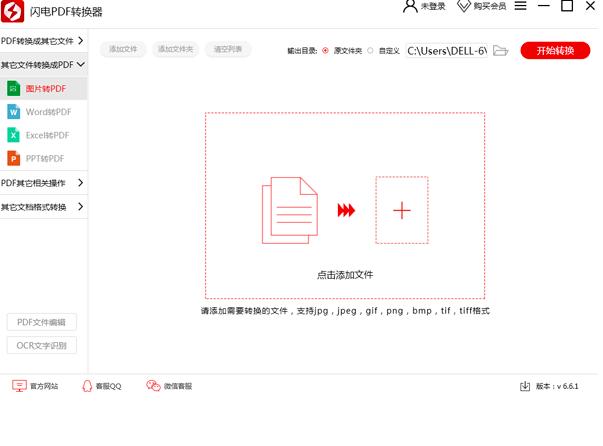Click the 官方网站 label
Screen dimensions: 603x446
pyautogui.click(x=44, y=386)
